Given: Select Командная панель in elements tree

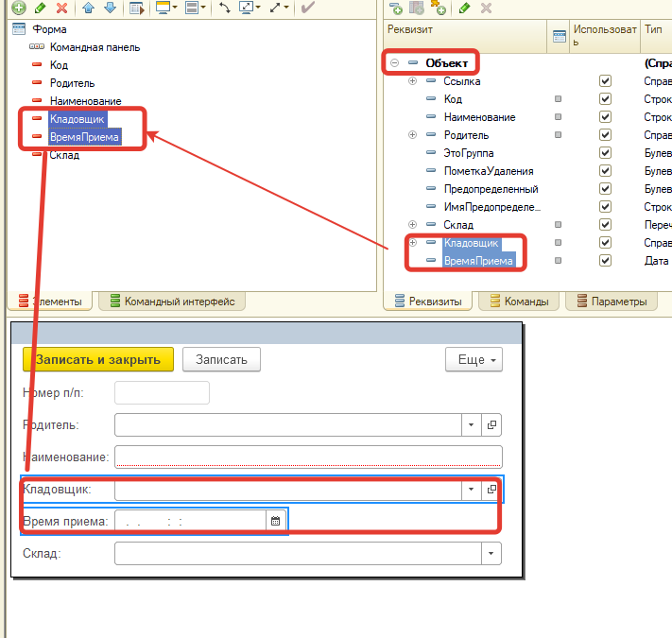Looking at the screenshot, I should coord(95,47).
